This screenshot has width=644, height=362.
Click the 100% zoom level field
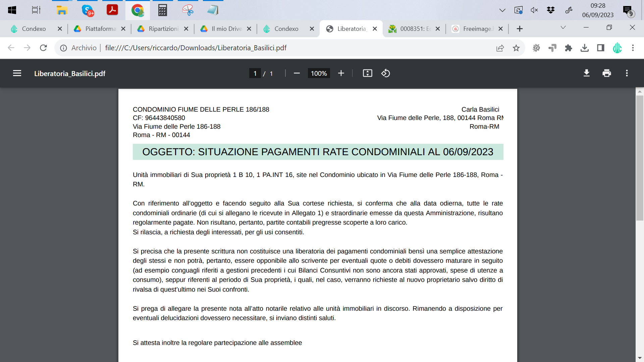coord(319,73)
